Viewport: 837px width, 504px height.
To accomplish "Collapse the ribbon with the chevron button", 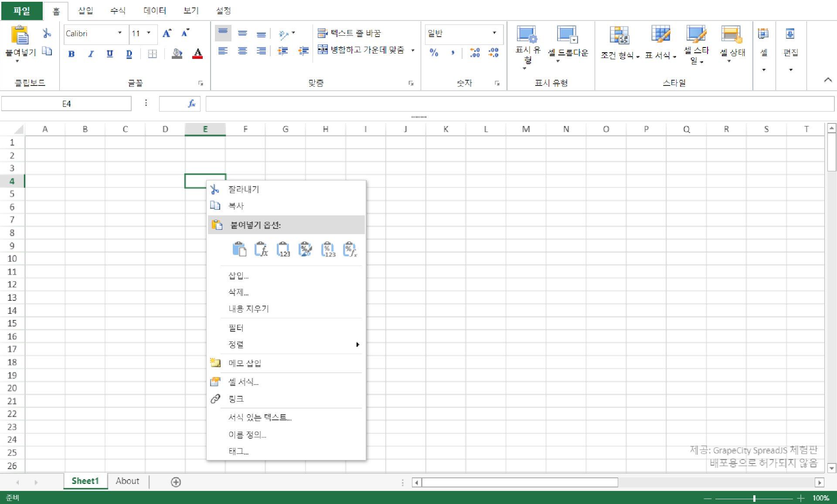I will (828, 80).
